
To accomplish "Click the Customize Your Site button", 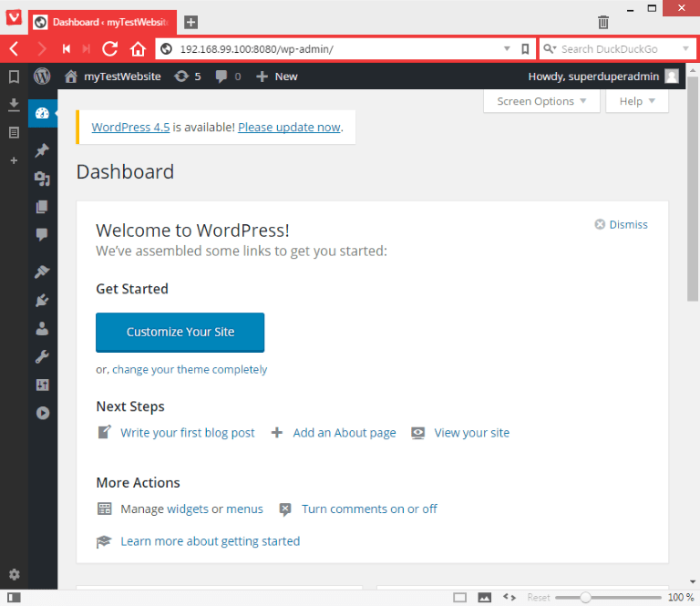I will [x=180, y=333].
